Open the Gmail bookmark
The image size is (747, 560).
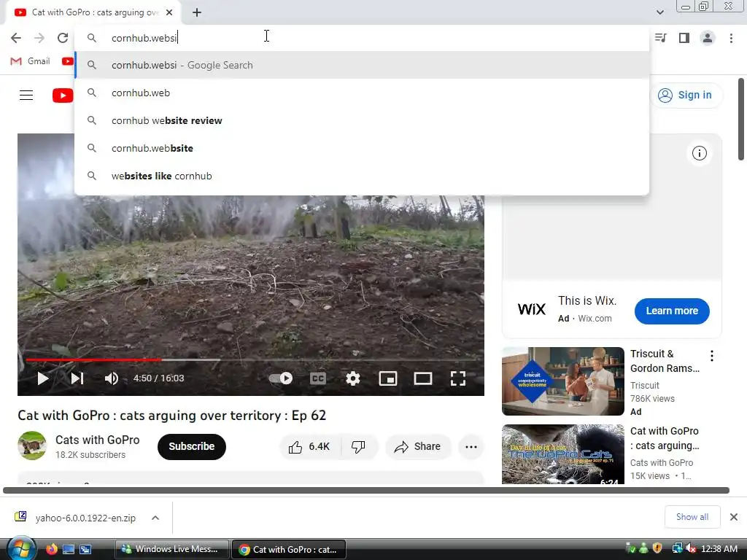tap(30, 61)
